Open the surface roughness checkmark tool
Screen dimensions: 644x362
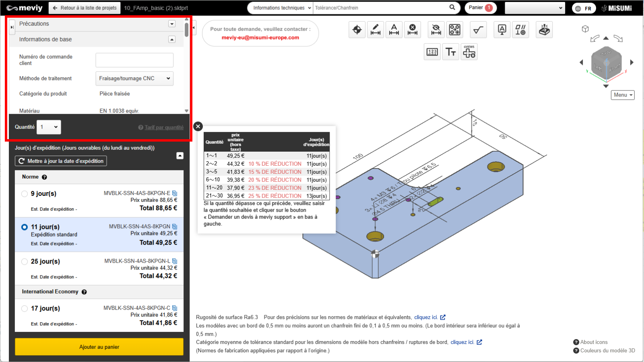pos(478,30)
